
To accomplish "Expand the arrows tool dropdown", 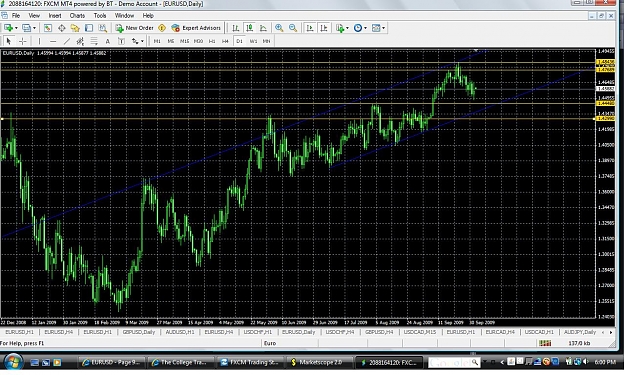I will click(x=142, y=41).
